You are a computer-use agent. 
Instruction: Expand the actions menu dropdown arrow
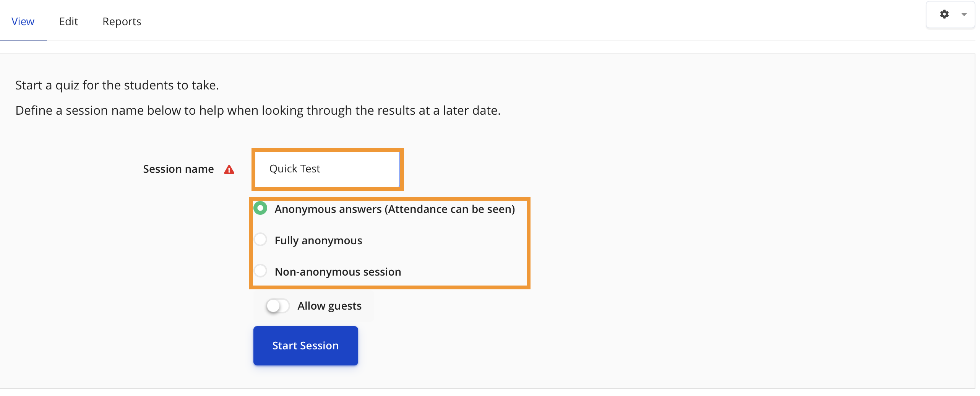(964, 15)
